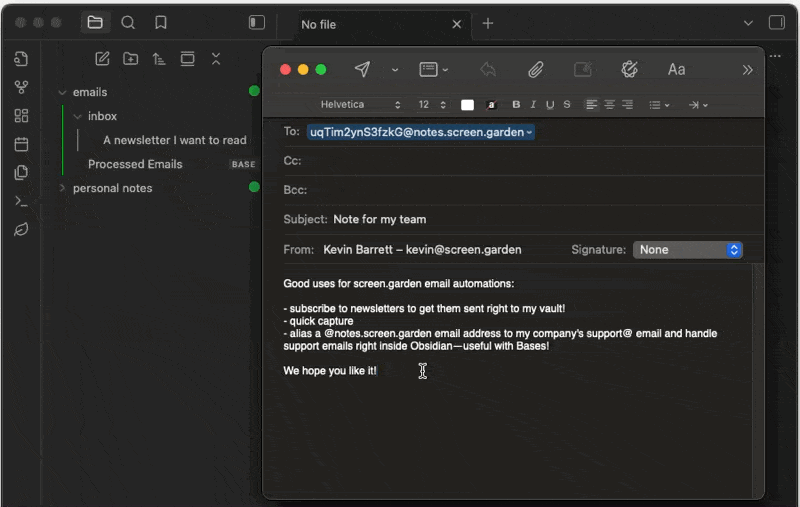Open the bookmarks panel in Obsidian

click(161, 22)
